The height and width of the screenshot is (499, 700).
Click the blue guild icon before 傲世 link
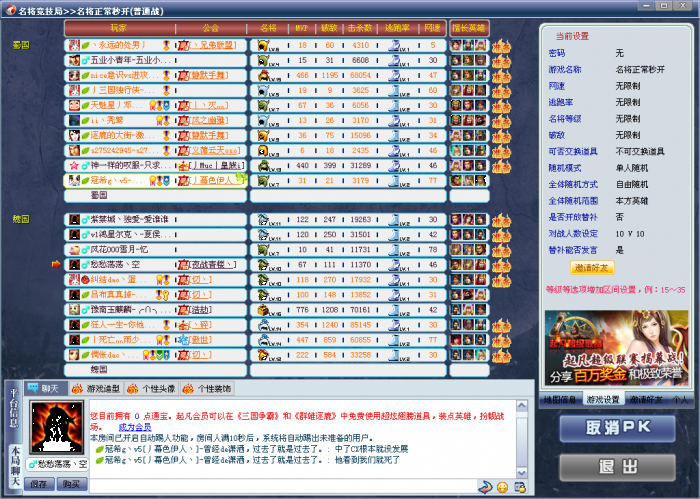(x=183, y=340)
